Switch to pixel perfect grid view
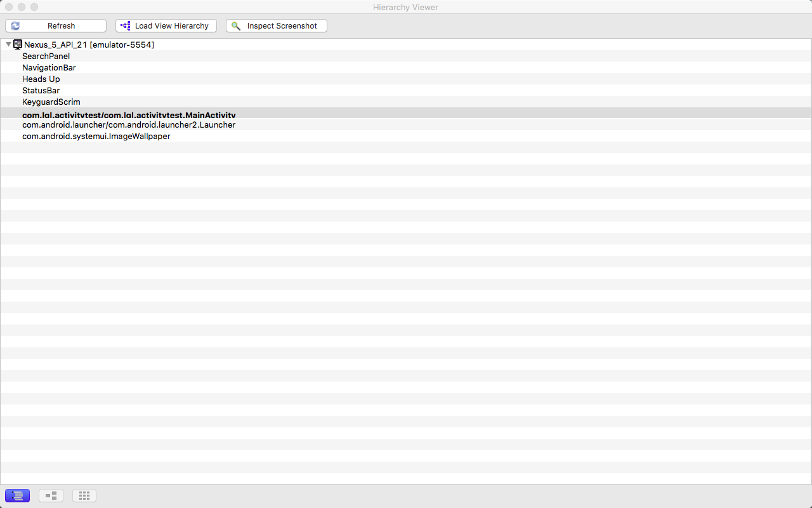The image size is (812, 508). tap(84, 496)
